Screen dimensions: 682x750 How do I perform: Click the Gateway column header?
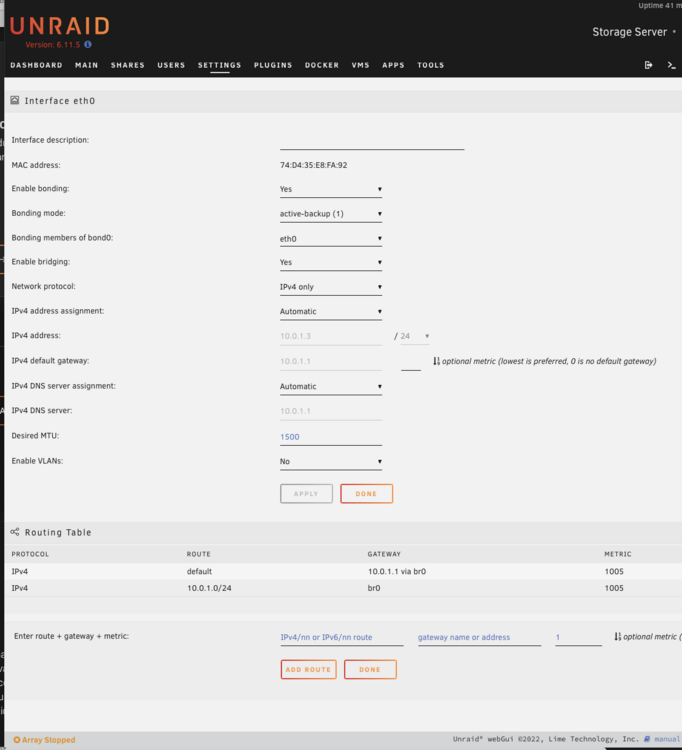coord(384,554)
